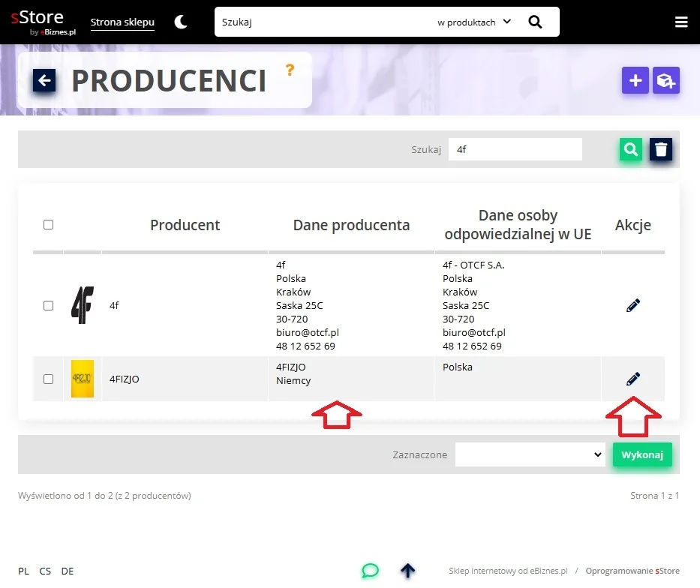Open 'Sklep internetowy od eBiznes.pl' link
Screen dimensions: 700x588
pos(508,571)
